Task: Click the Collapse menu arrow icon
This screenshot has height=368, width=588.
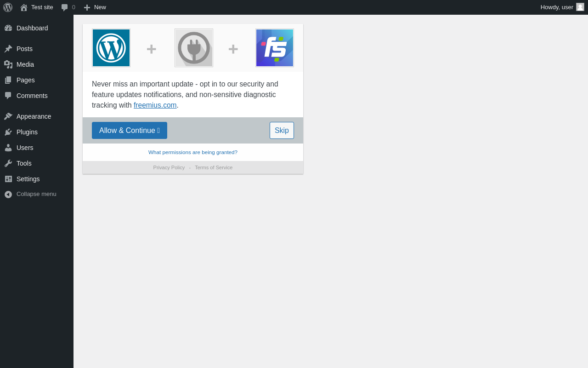Action: [x=8, y=194]
